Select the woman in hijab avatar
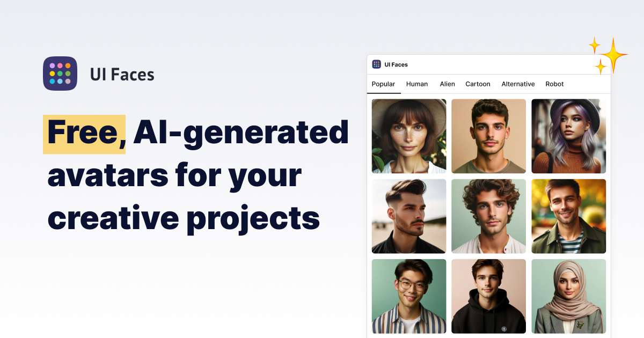This screenshot has width=644, height=338. (x=569, y=296)
